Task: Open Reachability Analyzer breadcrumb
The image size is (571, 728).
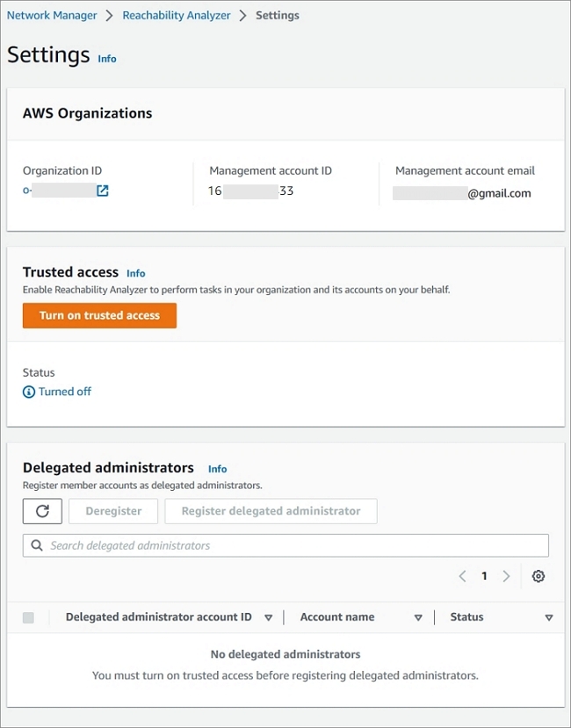Action: 177,15
